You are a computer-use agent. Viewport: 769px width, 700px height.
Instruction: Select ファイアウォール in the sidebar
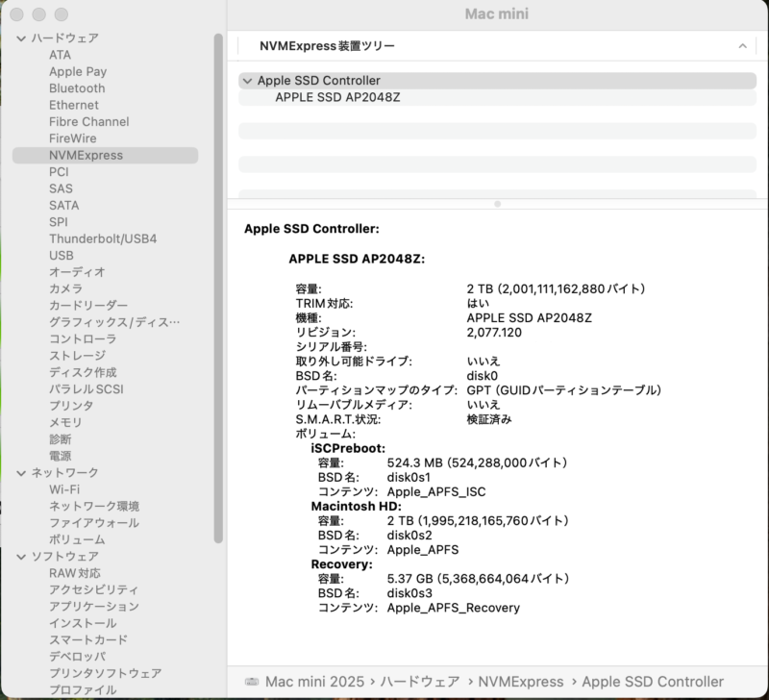(x=94, y=523)
